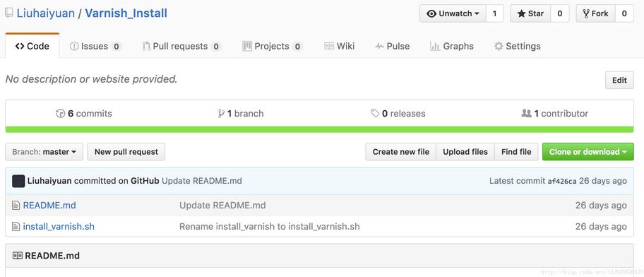This screenshot has width=644, height=277.
Task: Open the Wiki tab
Action: coord(339,46)
